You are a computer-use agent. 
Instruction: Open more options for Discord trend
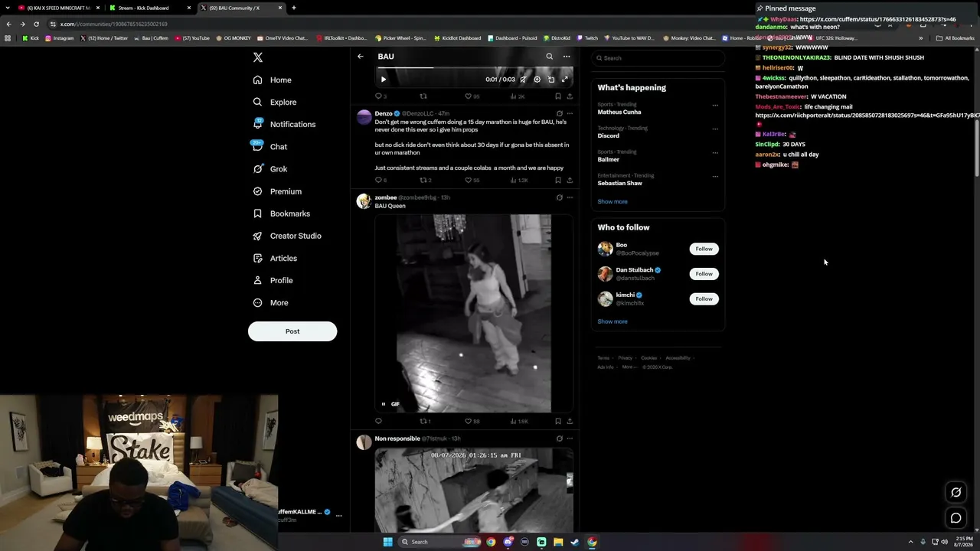click(x=715, y=129)
